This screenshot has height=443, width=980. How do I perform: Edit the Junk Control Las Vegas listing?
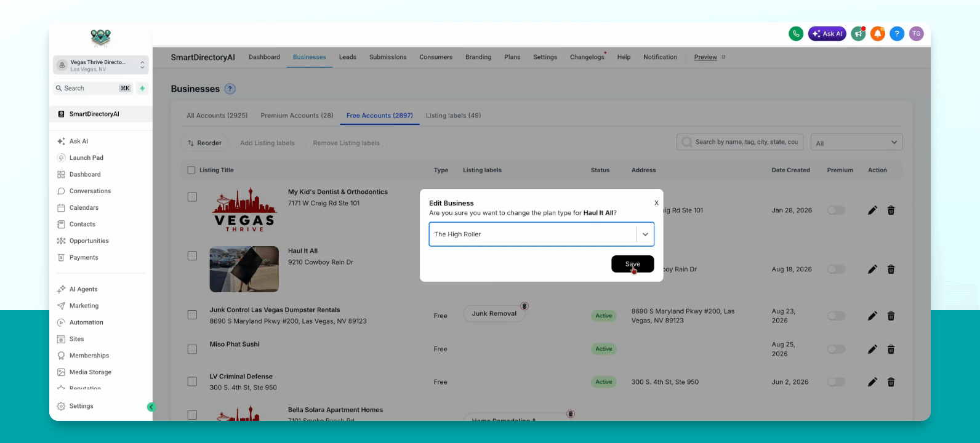872,316
